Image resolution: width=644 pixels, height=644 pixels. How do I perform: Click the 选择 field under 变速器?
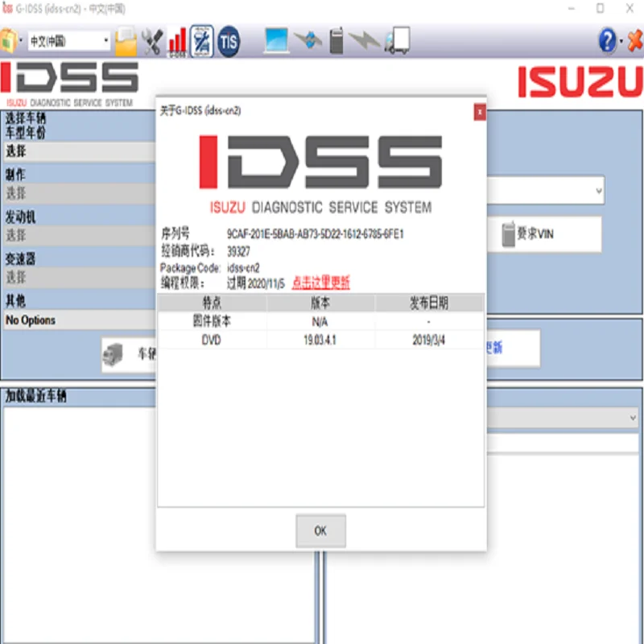[x=80, y=278]
